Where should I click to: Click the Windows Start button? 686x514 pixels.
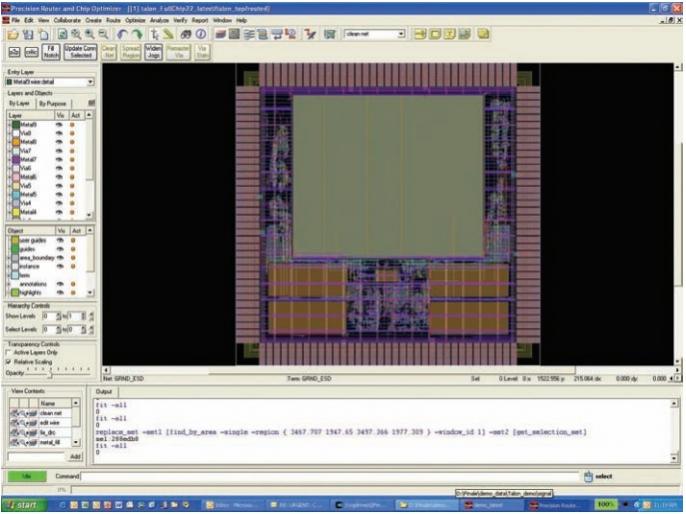coord(24,505)
